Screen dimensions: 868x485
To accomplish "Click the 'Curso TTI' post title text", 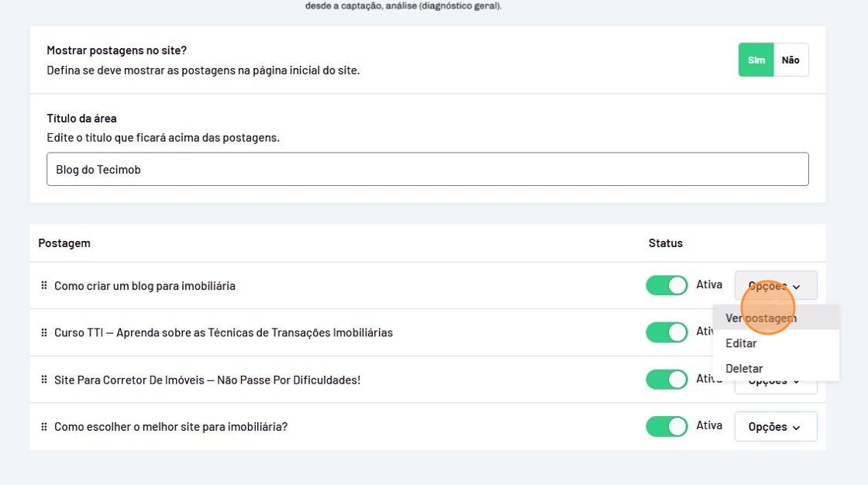I will coord(223,333).
